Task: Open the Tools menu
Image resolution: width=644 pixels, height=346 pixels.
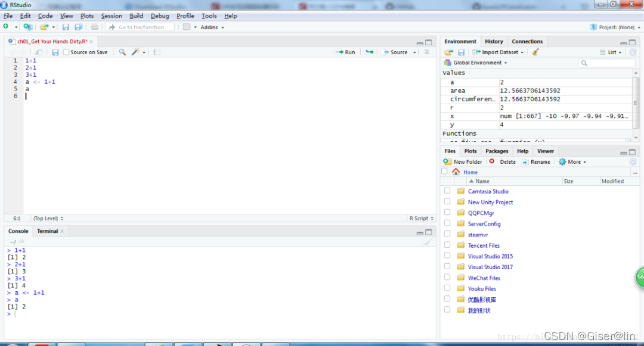Action: [x=209, y=16]
